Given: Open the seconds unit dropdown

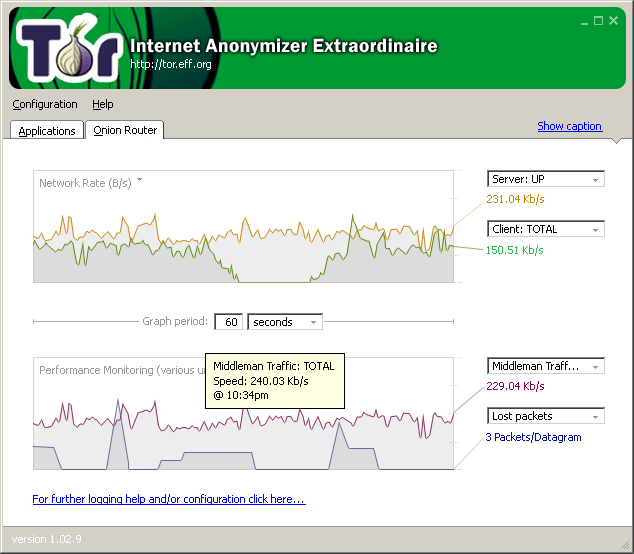Looking at the screenshot, I should 285,322.
